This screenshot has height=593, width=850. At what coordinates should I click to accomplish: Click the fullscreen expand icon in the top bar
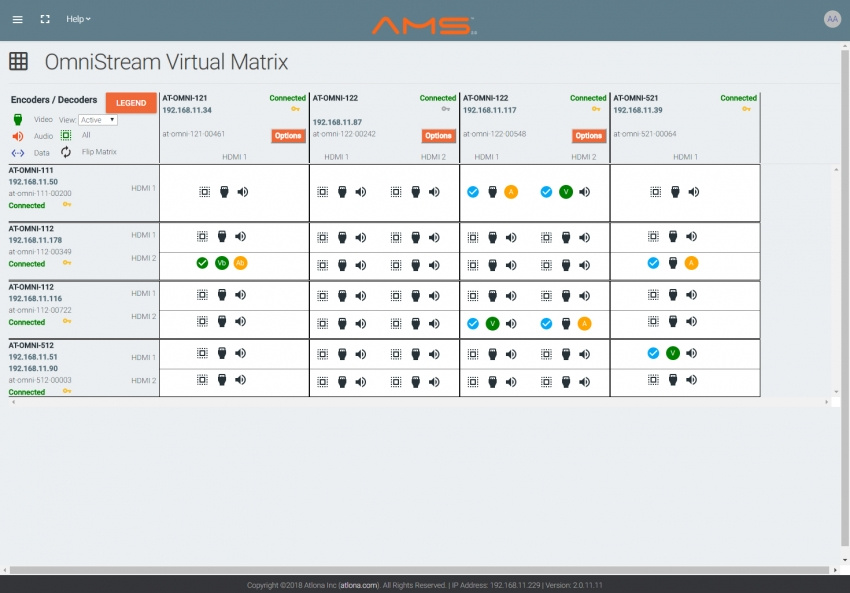[x=42, y=18]
